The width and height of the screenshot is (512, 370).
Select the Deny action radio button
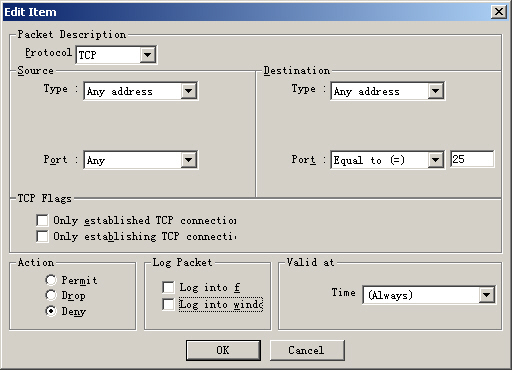click(x=51, y=311)
